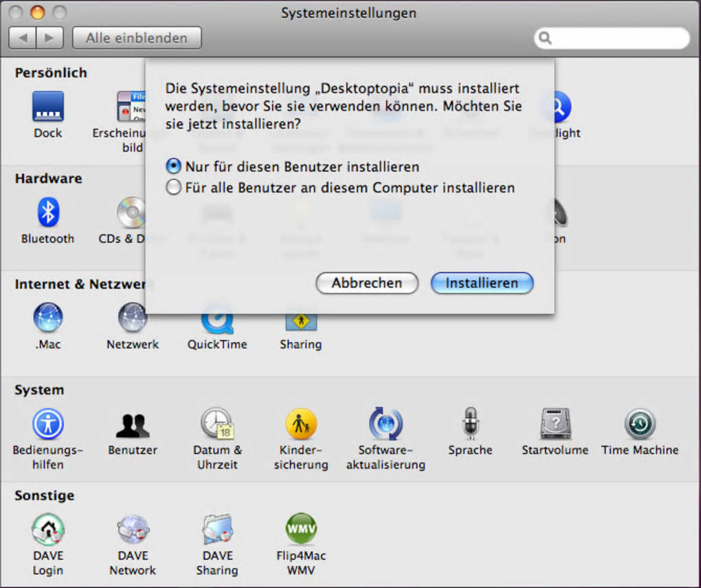Click the Abbrechen button
The width and height of the screenshot is (701, 588).
coord(367,283)
